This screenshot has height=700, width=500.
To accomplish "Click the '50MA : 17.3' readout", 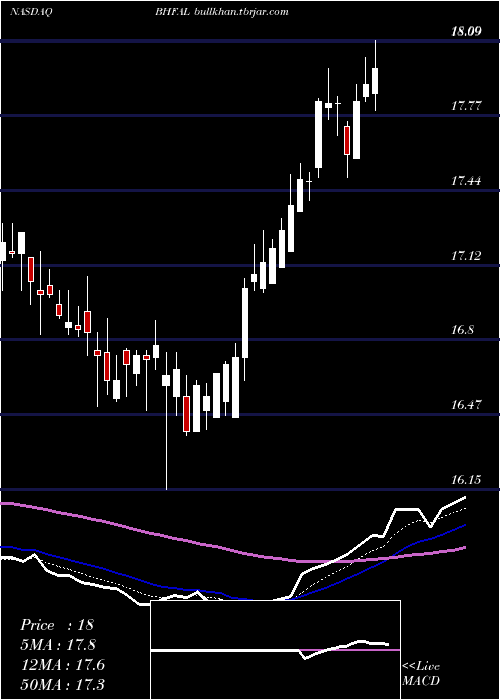I will click(62, 684).
